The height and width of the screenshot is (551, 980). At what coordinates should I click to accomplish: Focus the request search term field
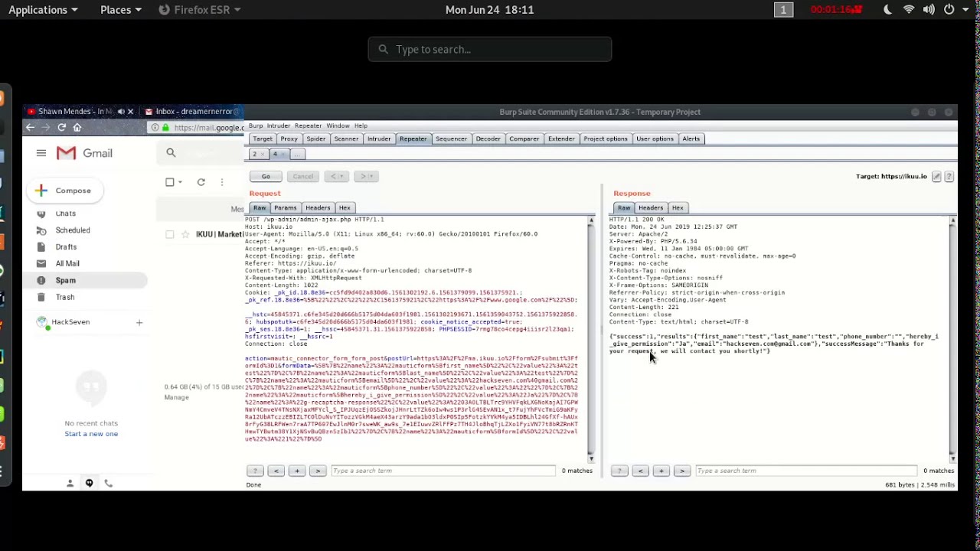(x=443, y=471)
